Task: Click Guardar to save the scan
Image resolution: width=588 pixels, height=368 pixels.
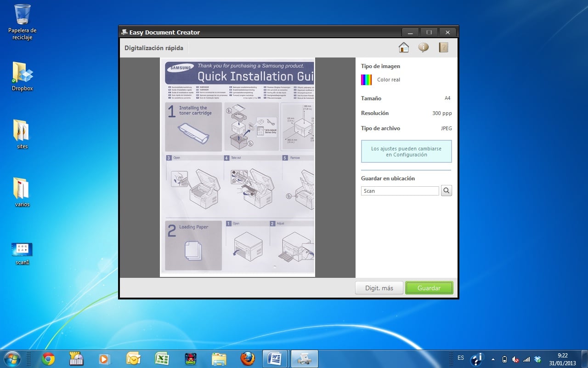Action: click(429, 287)
